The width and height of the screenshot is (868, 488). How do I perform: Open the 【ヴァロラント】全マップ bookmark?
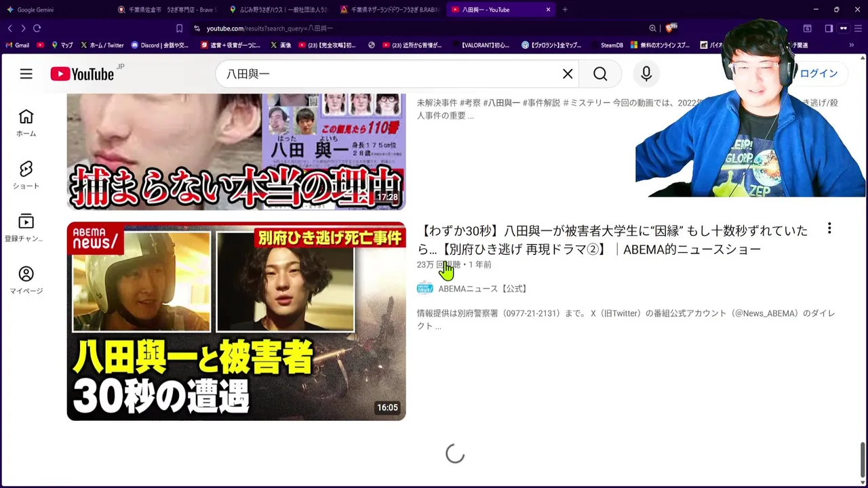pos(551,45)
